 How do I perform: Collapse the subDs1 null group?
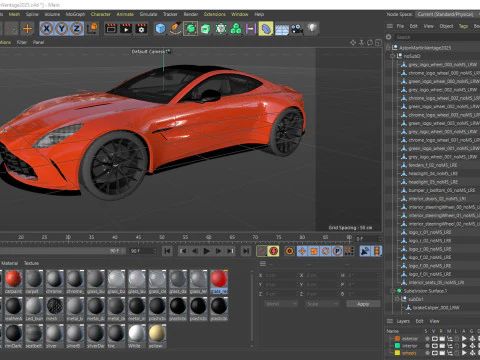click(397, 299)
